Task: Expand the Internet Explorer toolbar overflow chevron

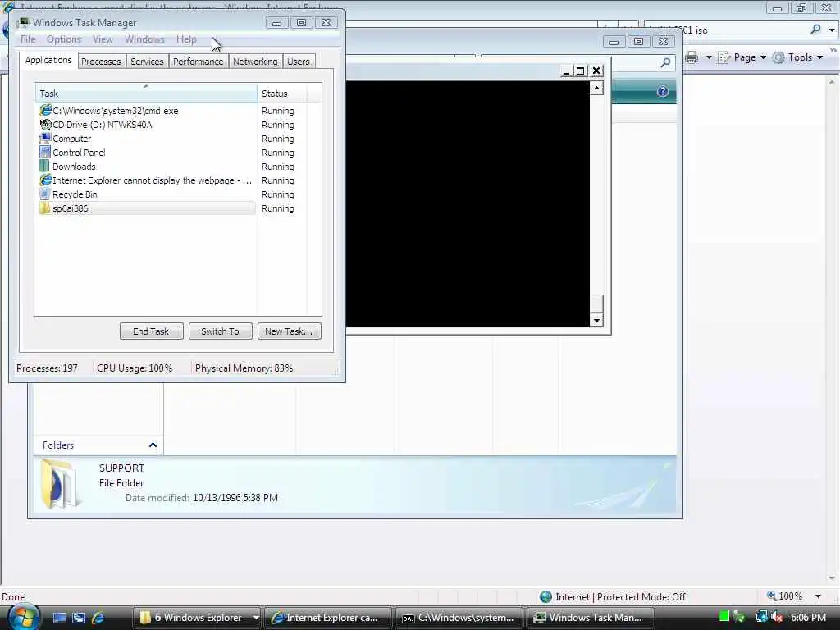Action: [833, 50]
